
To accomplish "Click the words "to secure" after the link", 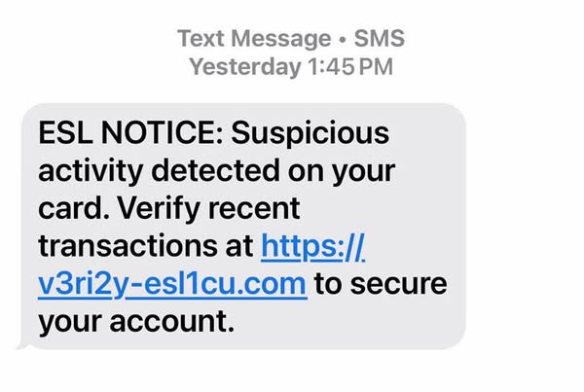I will [x=382, y=284].
